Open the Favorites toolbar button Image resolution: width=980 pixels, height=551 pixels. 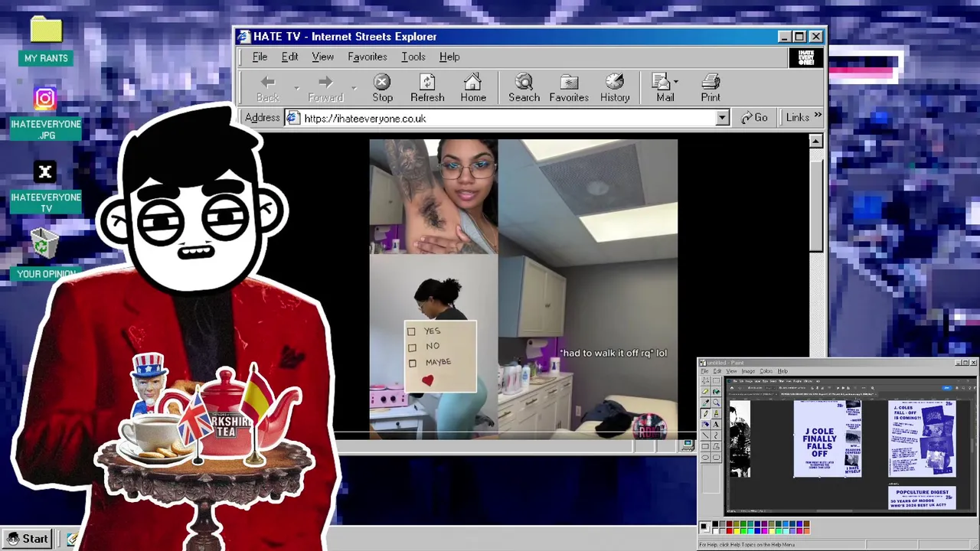coord(569,88)
